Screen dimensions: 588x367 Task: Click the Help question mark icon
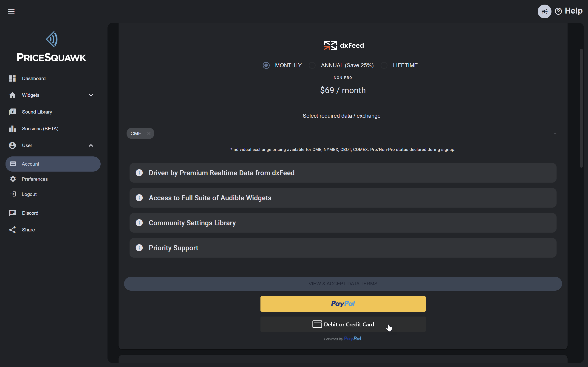tap(558, 11)
